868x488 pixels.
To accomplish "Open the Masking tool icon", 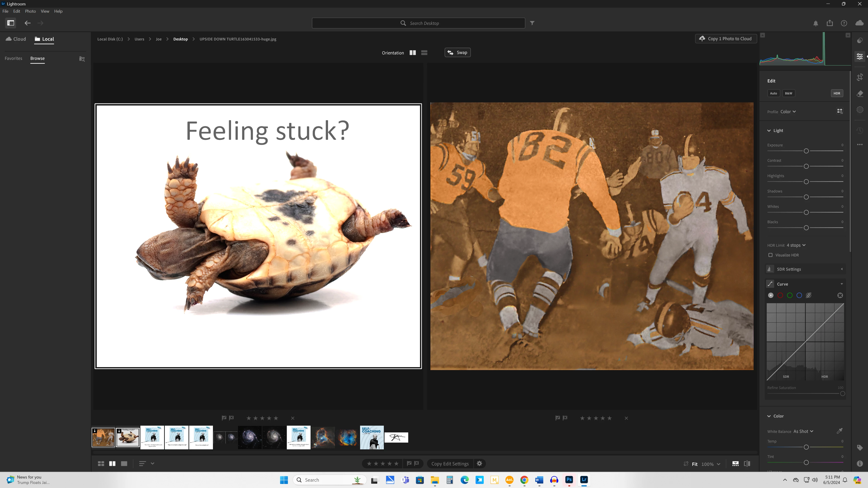I will (860, 110).
